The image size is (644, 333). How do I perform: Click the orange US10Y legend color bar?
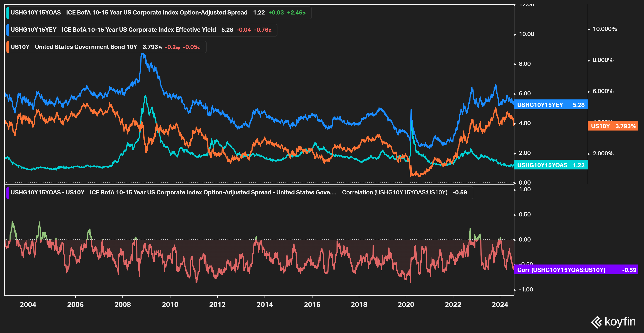8,47
